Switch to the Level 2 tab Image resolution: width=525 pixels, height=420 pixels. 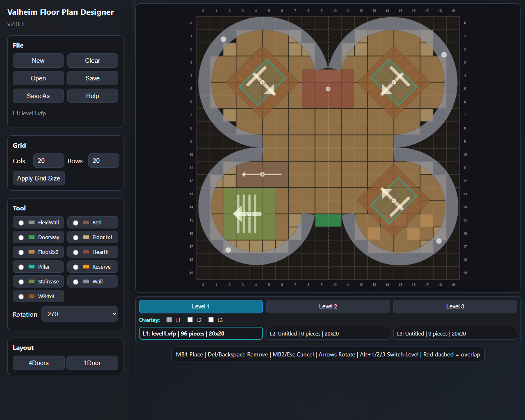328,306
